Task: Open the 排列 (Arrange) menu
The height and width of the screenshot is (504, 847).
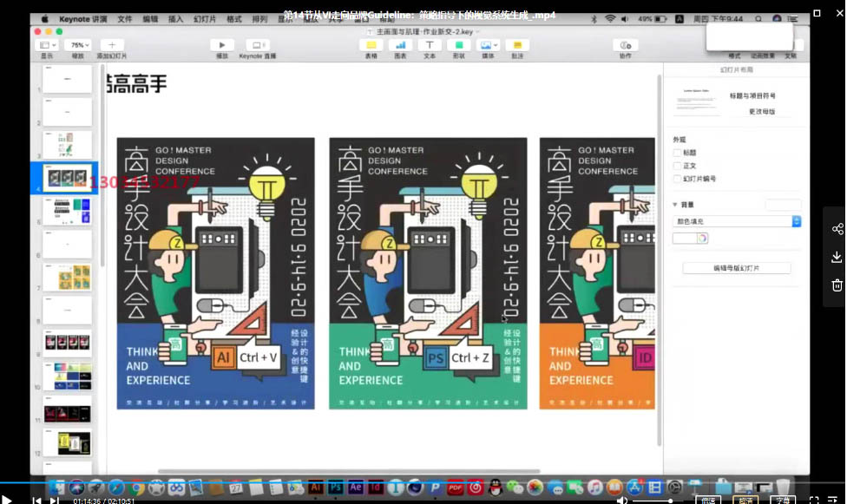Action: tap(259, 19)
